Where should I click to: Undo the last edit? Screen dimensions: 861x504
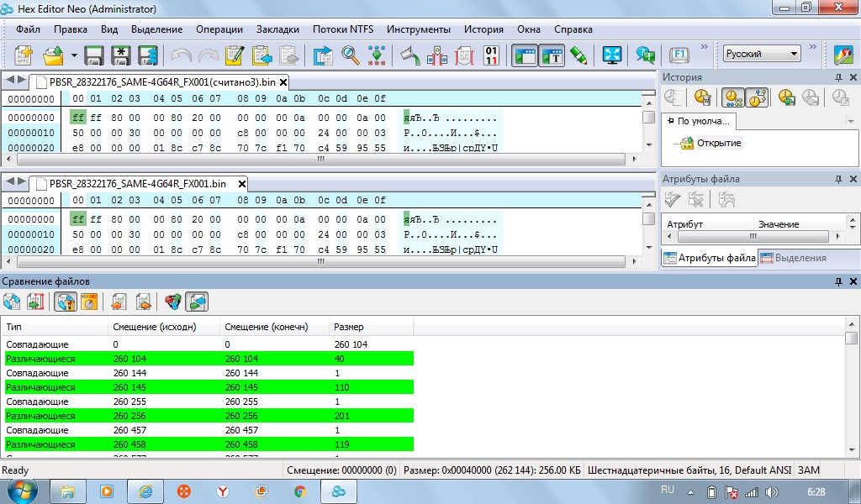tap(182, 55)
